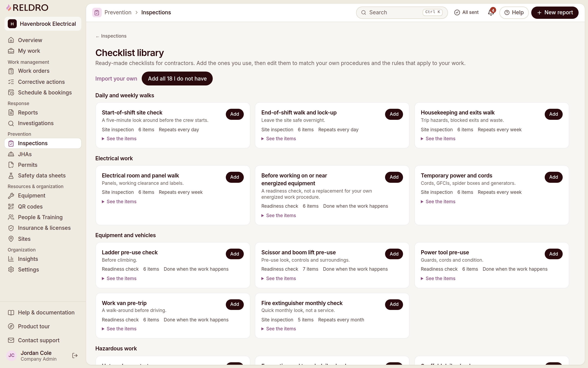The height and width of the screenshot is (368, 588).
Task: Open the Help button in the top bar
Action: (x=514, y=12)
